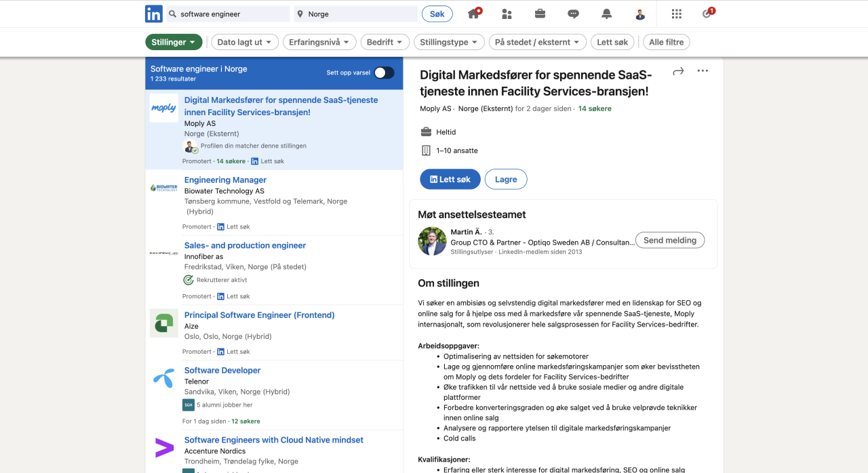Open Software Developer job listing
This screenshot has height=473, width=868.
(x=222, y=370)
